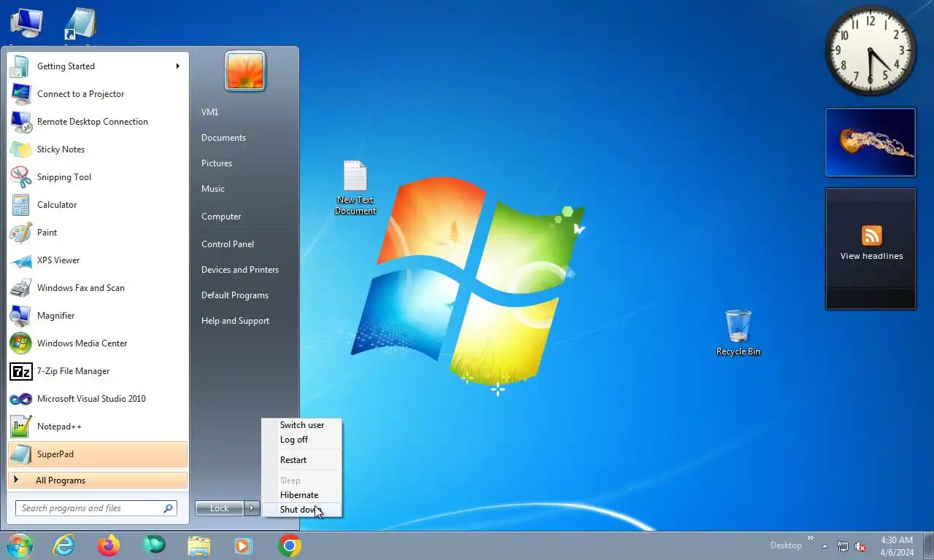Open Control Panel from Start menu

[228, 244]
